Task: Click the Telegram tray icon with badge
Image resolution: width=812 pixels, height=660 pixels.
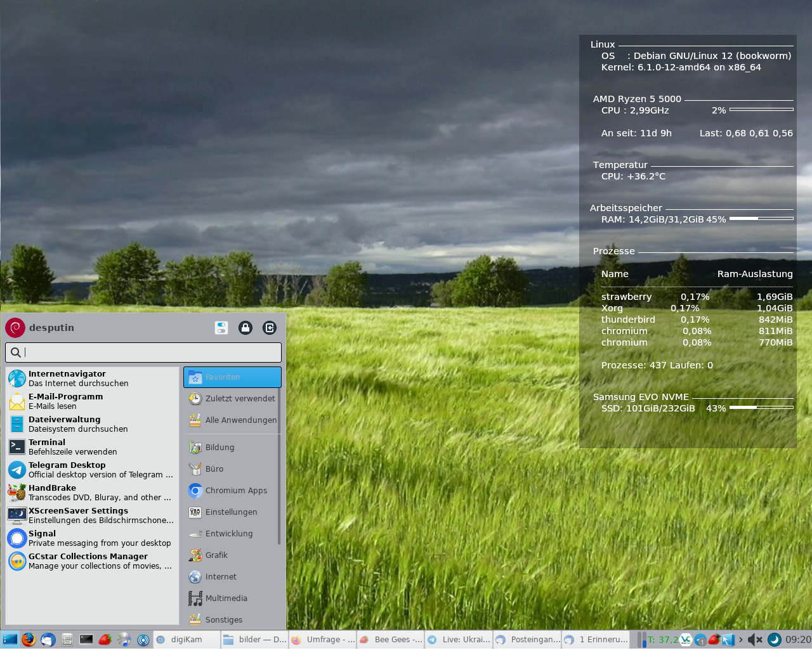Action: pos(700,640)
